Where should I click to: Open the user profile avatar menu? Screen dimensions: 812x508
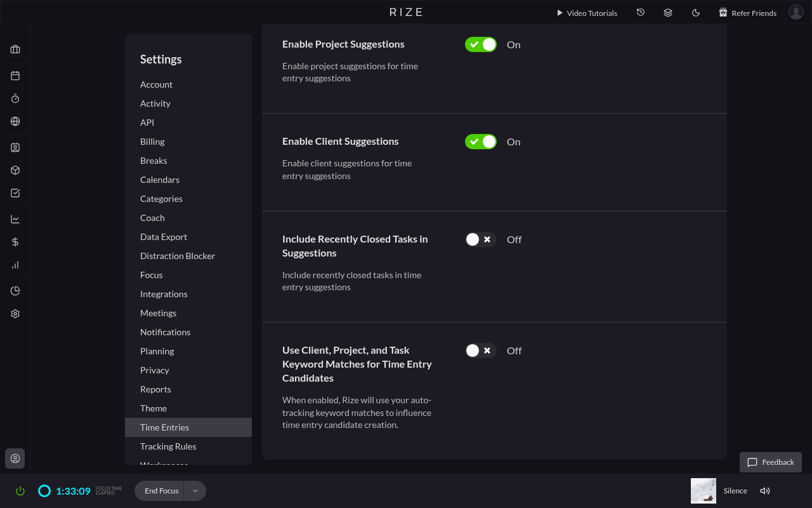(796, 13)
